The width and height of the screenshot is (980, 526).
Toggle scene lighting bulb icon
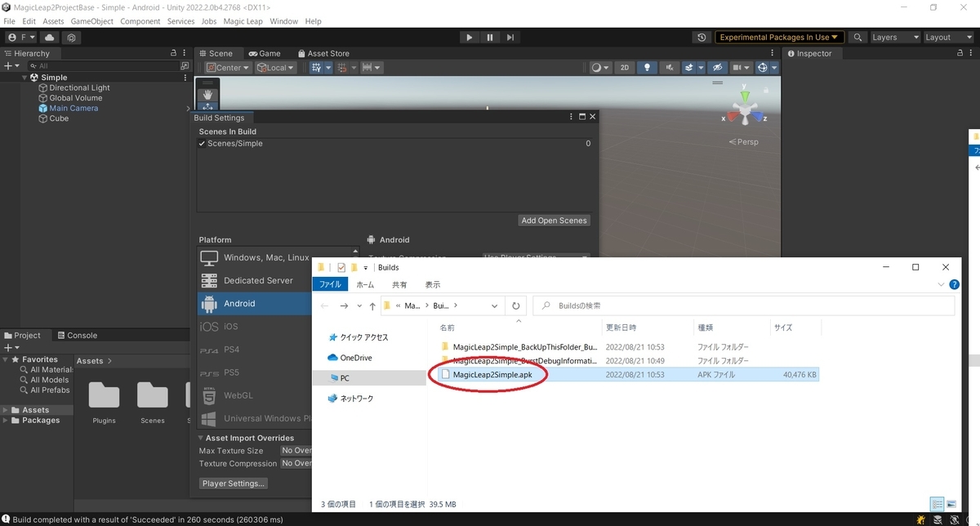click(648, 68)
